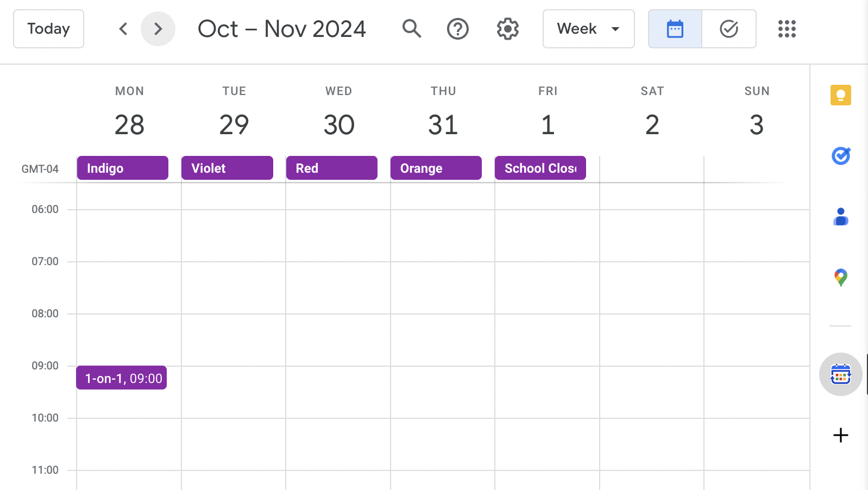Go to the previous week
868x490 pixels.
[123, 29]
